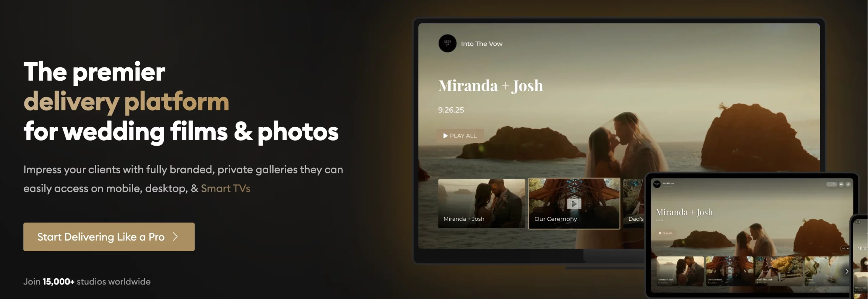
Task: Play the Our Ceremony video on the TV
Action: [574, 204]
